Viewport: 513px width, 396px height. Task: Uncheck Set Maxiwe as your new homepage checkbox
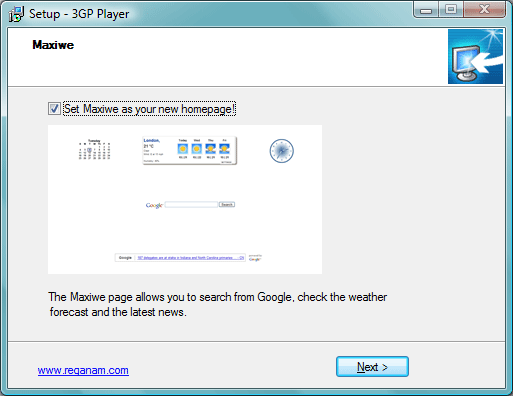54,109
